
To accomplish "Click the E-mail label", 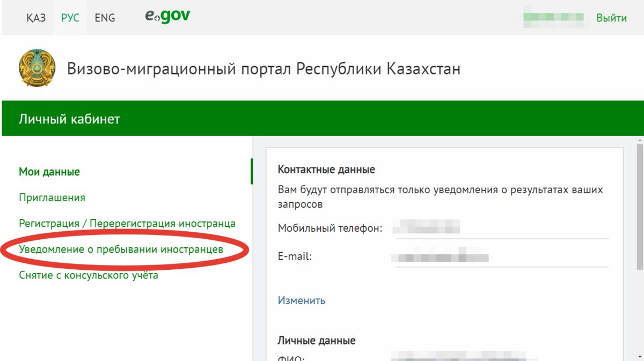I will click(295, 256).
